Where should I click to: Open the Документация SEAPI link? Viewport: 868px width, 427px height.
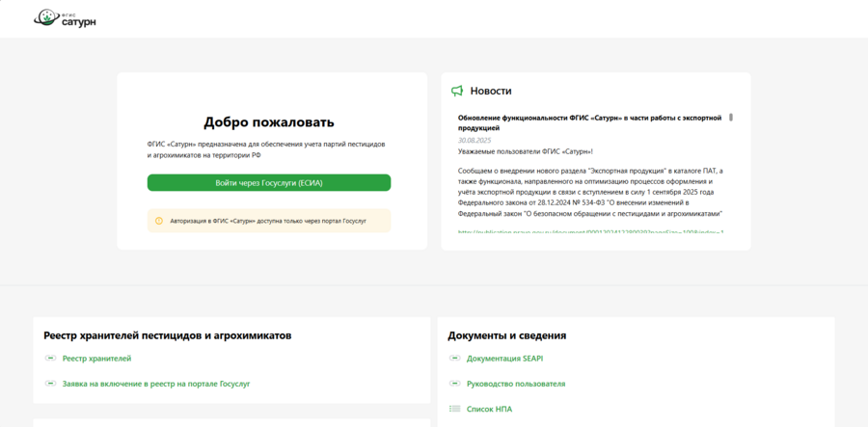(x=504, y=359)
